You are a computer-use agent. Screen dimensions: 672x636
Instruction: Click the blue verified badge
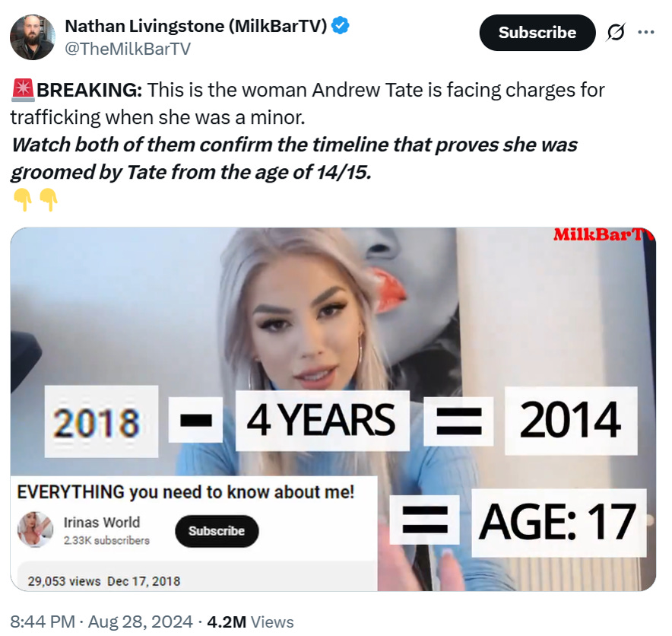[x=341, y=26]
